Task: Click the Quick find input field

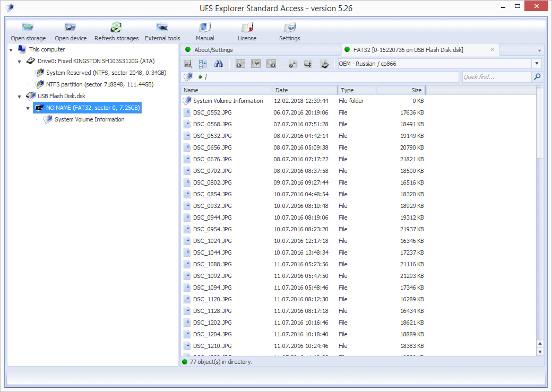Action: (496, 77)
